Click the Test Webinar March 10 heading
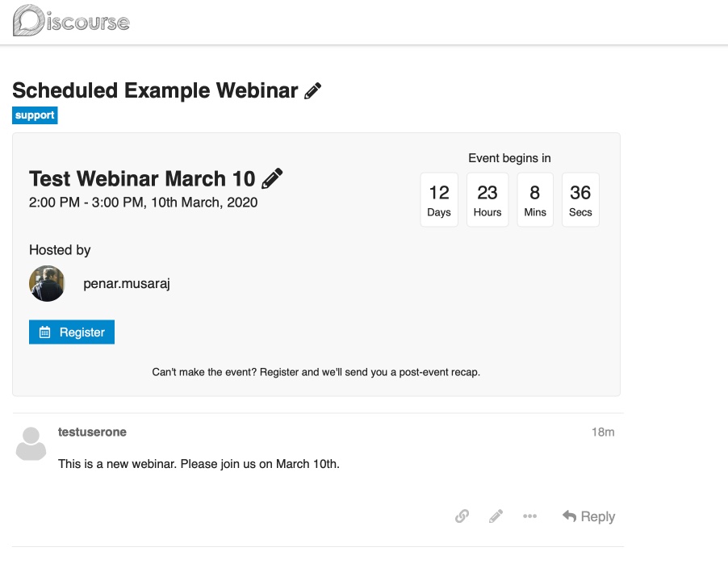 142,178
